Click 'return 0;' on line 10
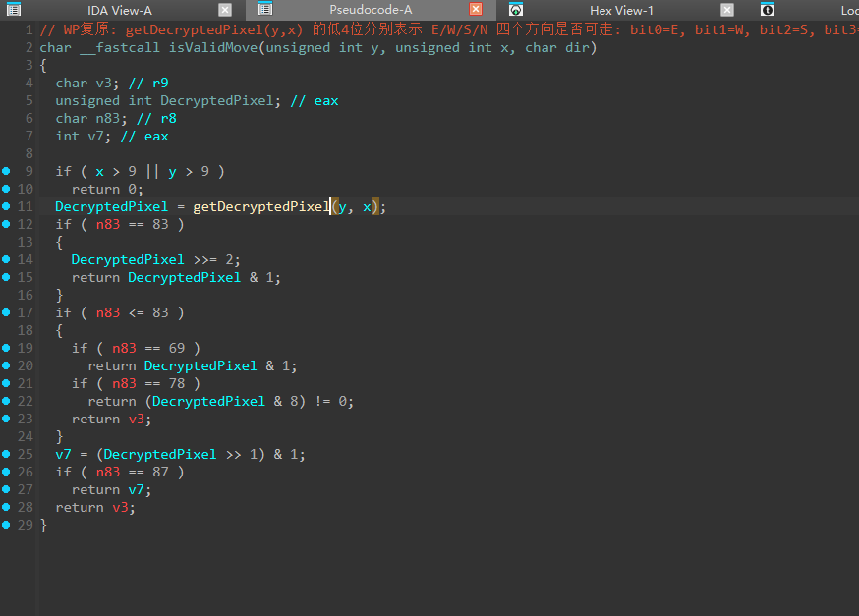 click(x=107, y=189)
